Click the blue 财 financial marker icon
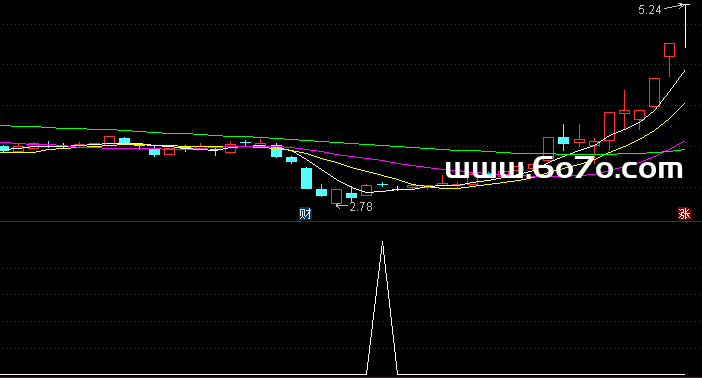The height and width of the screenshot is (378, 702). tap(305, 214)
